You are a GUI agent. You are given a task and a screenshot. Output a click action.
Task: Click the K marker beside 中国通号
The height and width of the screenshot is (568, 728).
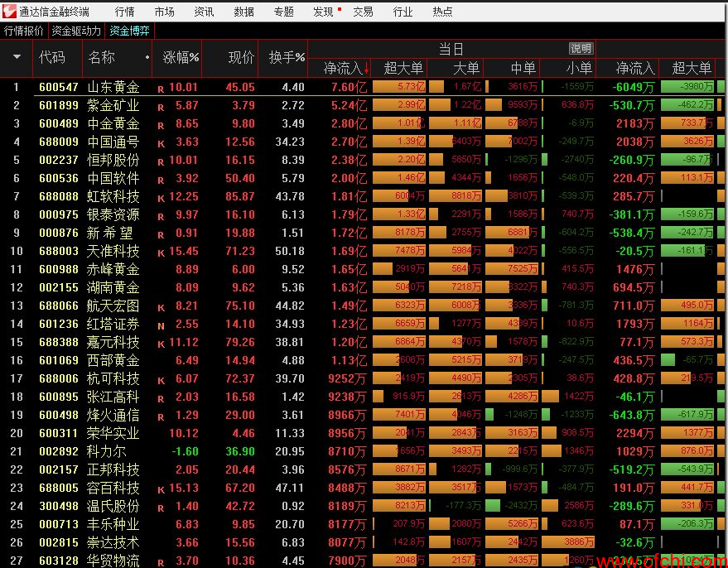point(161,144)
